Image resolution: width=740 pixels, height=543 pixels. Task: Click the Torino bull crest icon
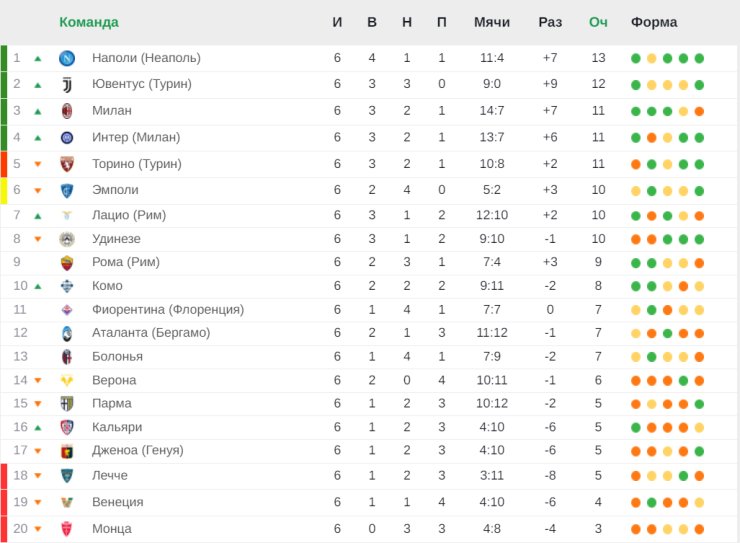click(x=67, y=164)
